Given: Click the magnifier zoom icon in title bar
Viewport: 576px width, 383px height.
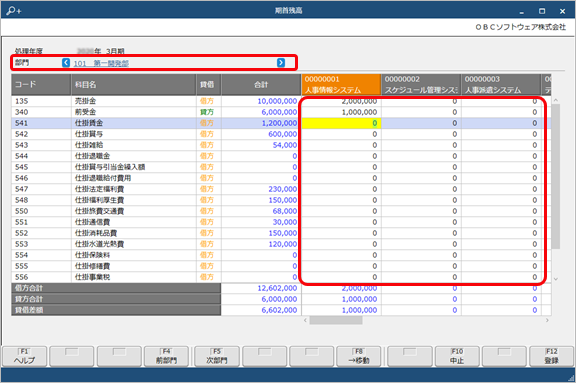Looking at the screenshot, I should (14, 11).
